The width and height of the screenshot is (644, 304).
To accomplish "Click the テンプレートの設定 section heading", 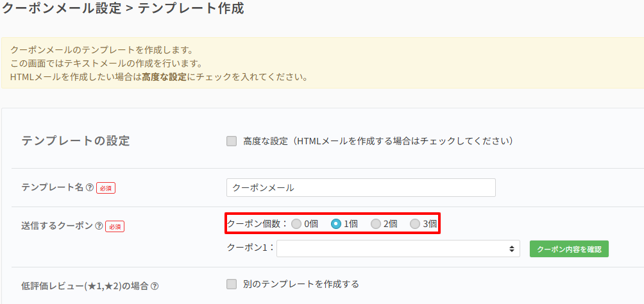I will point(76,141).
